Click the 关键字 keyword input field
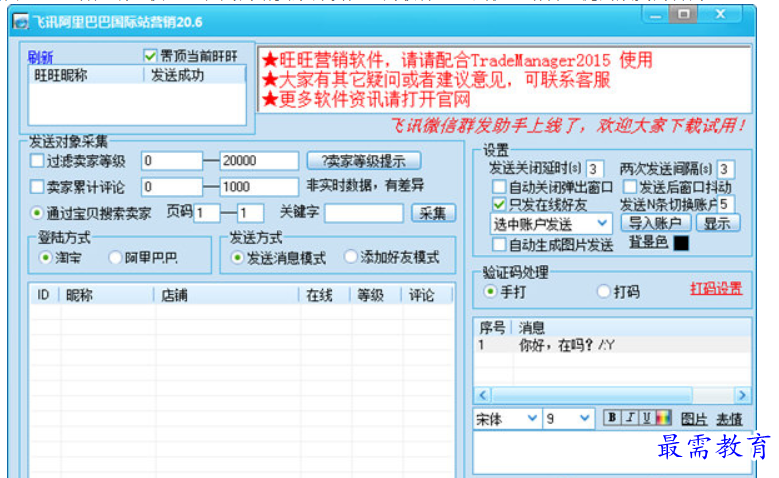This screenshot has height=478, width=779. (363, 213)
